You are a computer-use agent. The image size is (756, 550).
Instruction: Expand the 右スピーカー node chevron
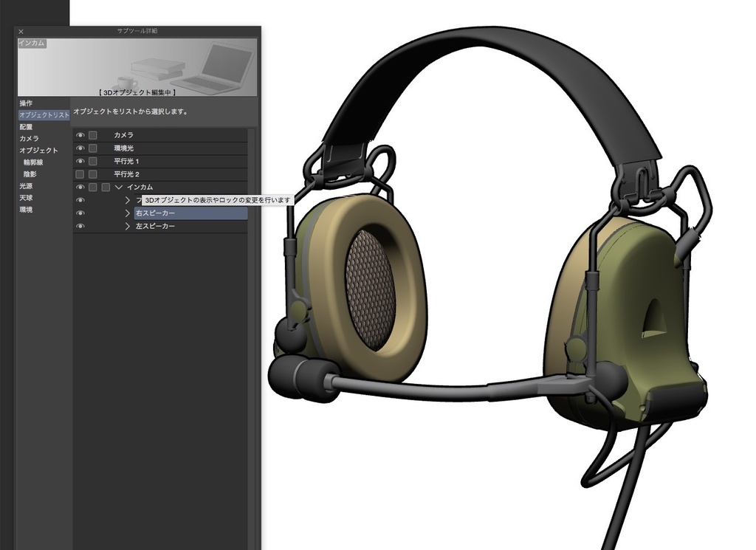(x=127, y=213)
